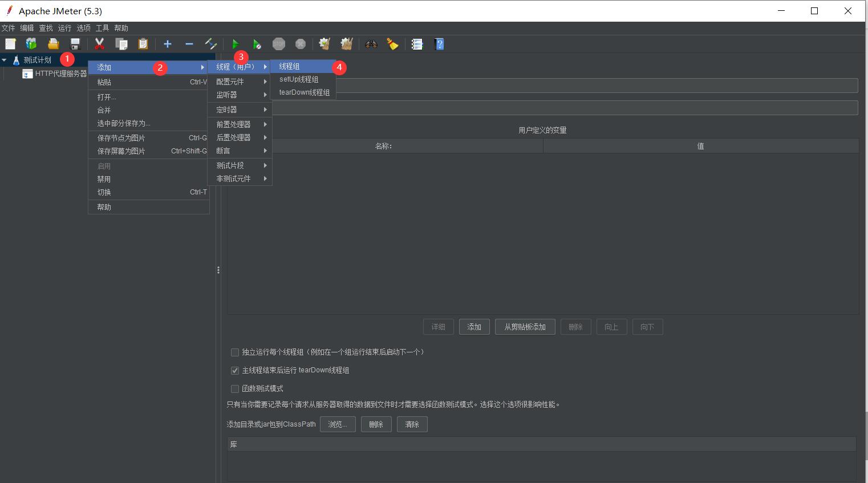Expand the 后置处理器 submenu

click(x=240, y=137)
